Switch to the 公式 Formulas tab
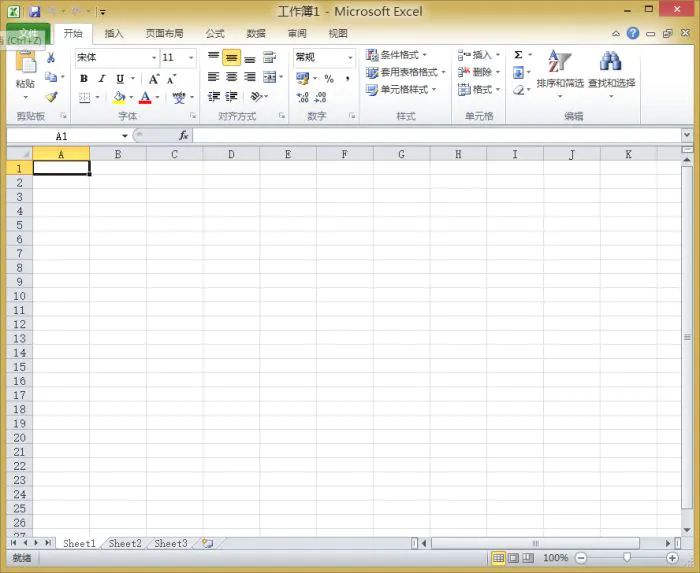 click(x=215, y=33)
